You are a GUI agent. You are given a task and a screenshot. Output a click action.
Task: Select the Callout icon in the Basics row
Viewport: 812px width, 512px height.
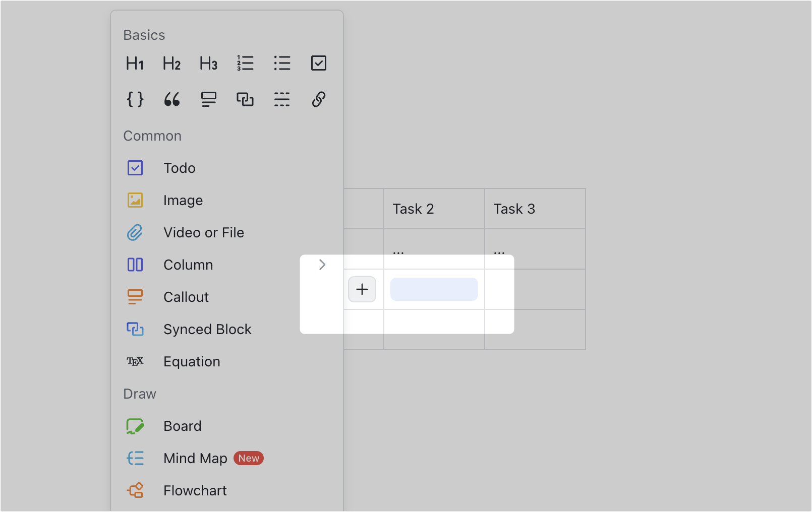(208, 99)
